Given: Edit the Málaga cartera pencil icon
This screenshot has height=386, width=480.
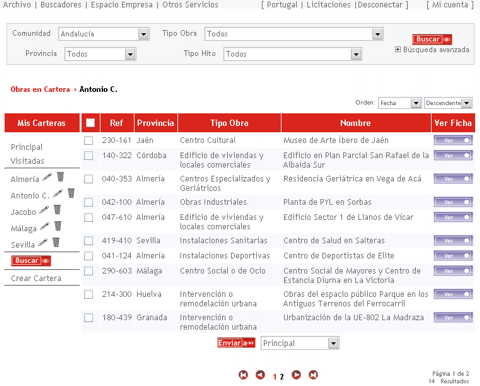Looking at the screenshot, I should tap(45, 226).
